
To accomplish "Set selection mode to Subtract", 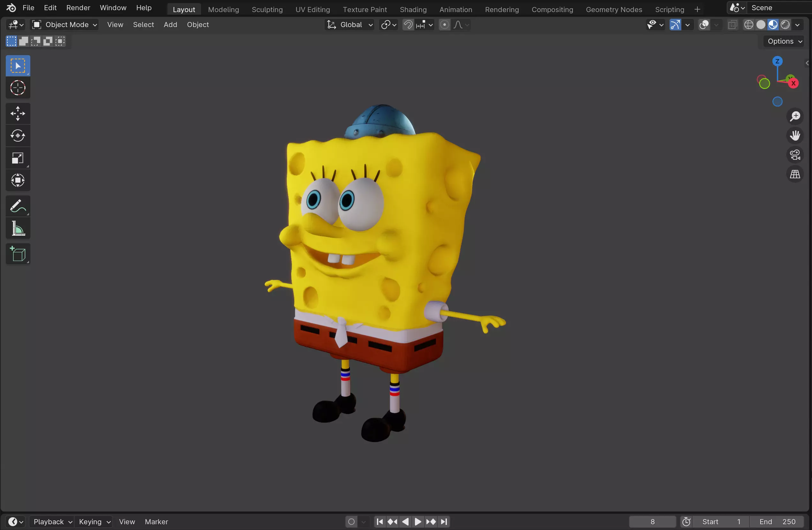I will click(35, 41).
